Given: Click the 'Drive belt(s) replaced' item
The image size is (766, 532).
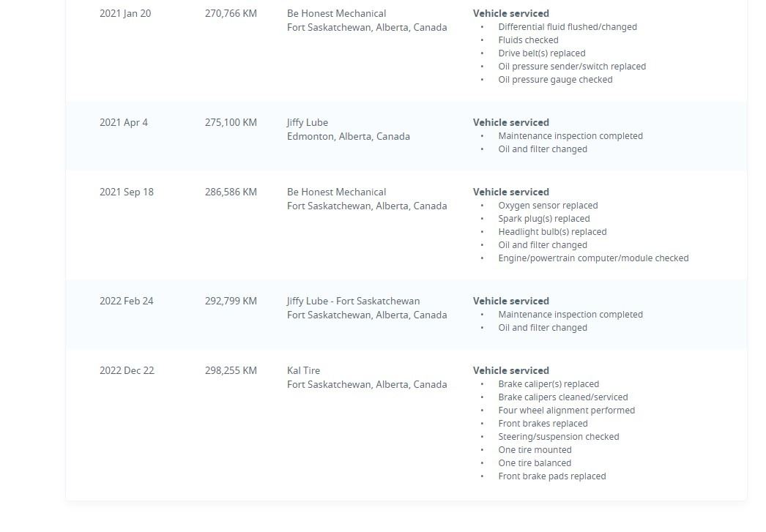Looking at the screenshot, I should (541, 53).
